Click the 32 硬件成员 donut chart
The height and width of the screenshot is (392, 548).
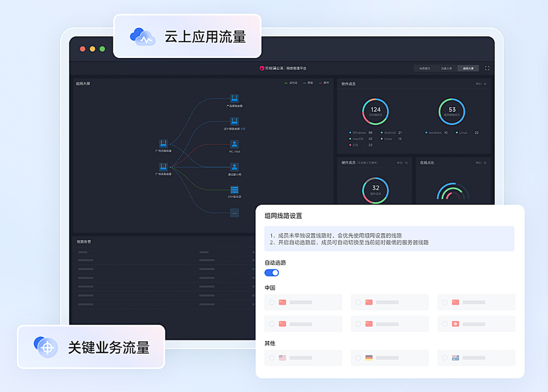coord(375,190)
